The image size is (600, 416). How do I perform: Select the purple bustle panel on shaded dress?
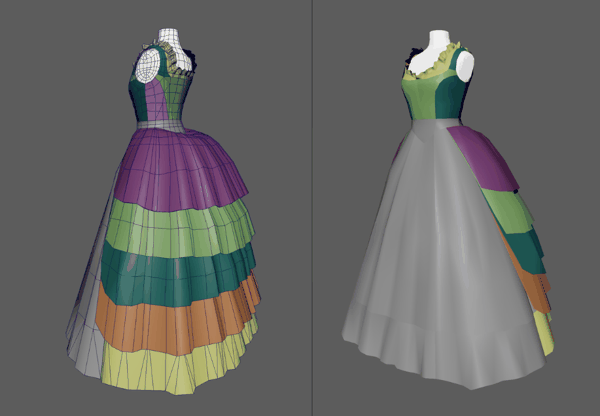485,158
